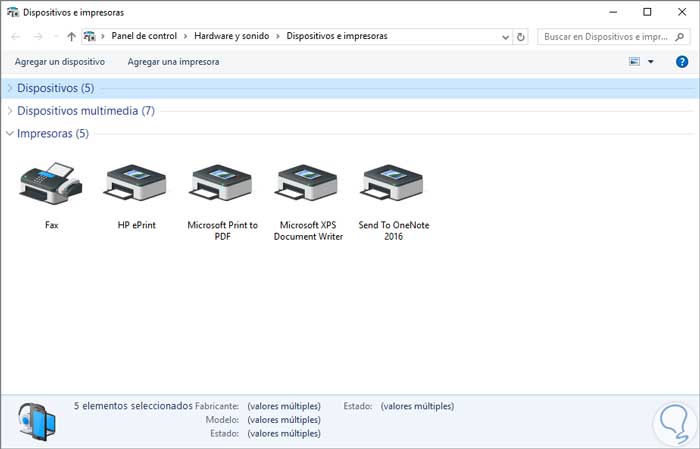
Task: Click the back navigation arrow
Action: (16, 37)
